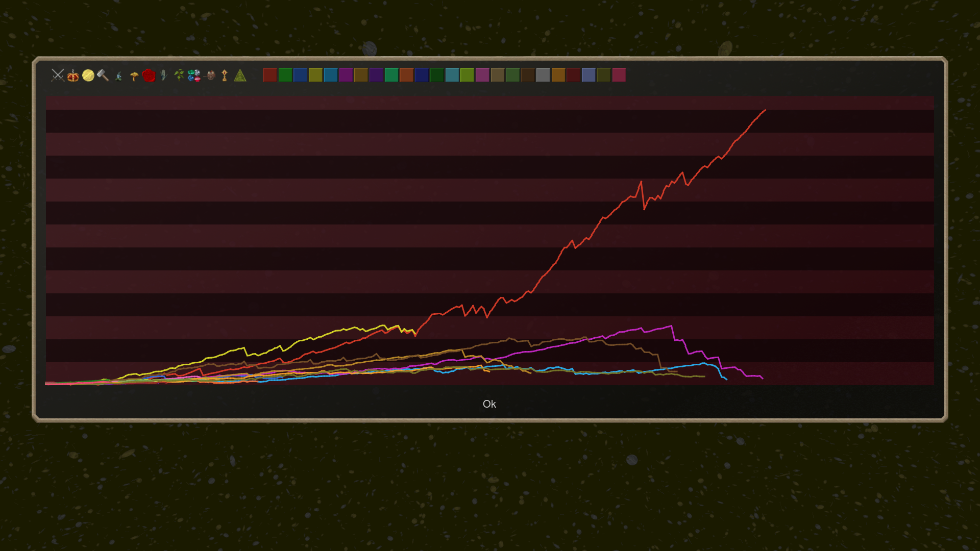Click the four gemstones icon

pyautogui.click(x=194, y=76)
